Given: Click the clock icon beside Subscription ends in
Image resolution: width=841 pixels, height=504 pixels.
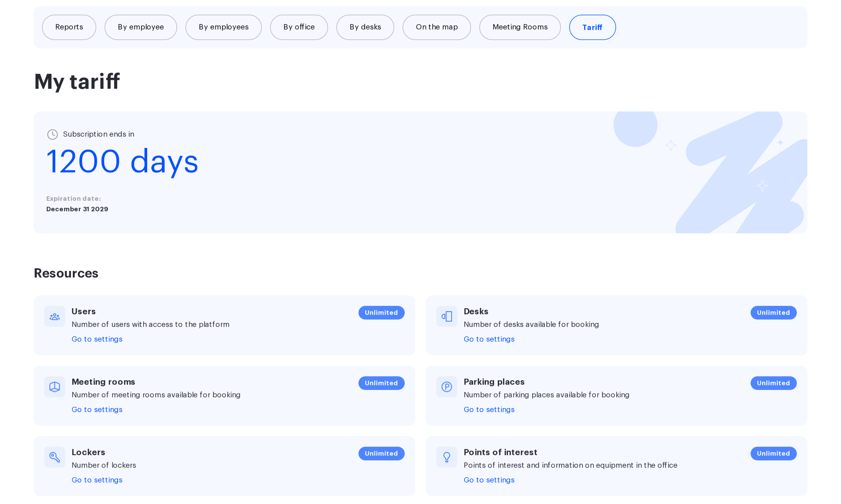Looking at the screenshot, I should 52,134.
